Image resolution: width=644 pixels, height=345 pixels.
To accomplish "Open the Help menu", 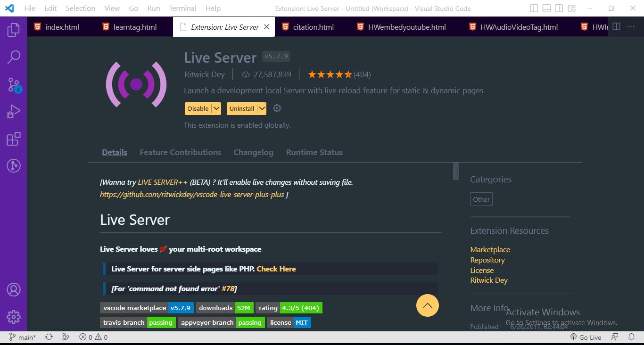I will (213, 8).
